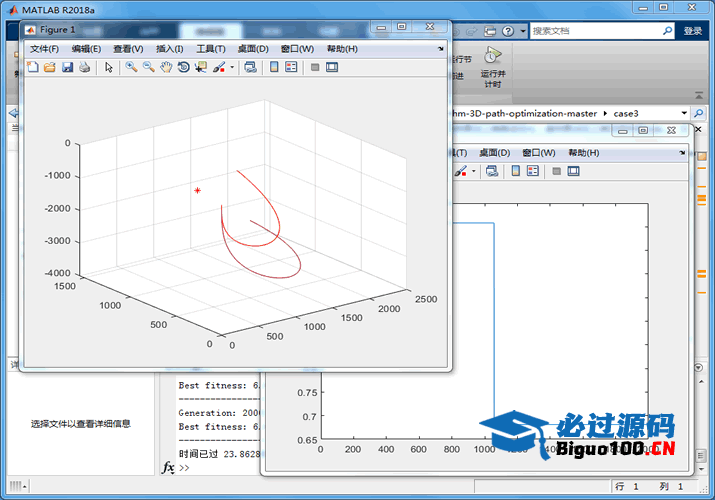Open the 工具(T) menu in Figure 1
715x500 pixels.
[x=212, y=48]
